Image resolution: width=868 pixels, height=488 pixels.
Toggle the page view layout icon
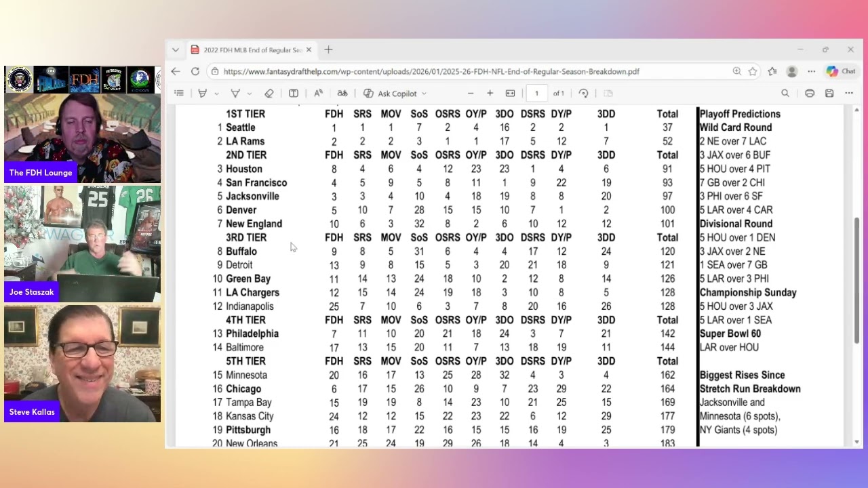(x=608, y=94)
